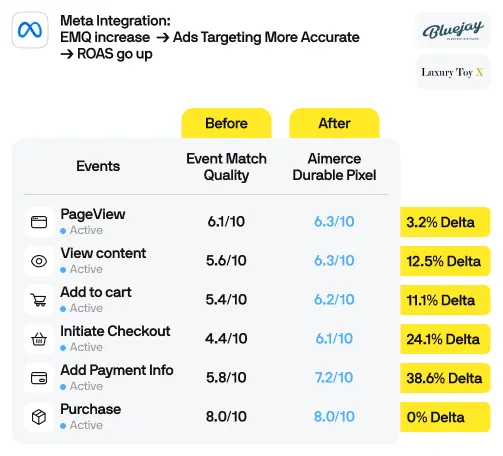
Task: Click the 24.1% Delta badge
Action: (x=445, y=339)
